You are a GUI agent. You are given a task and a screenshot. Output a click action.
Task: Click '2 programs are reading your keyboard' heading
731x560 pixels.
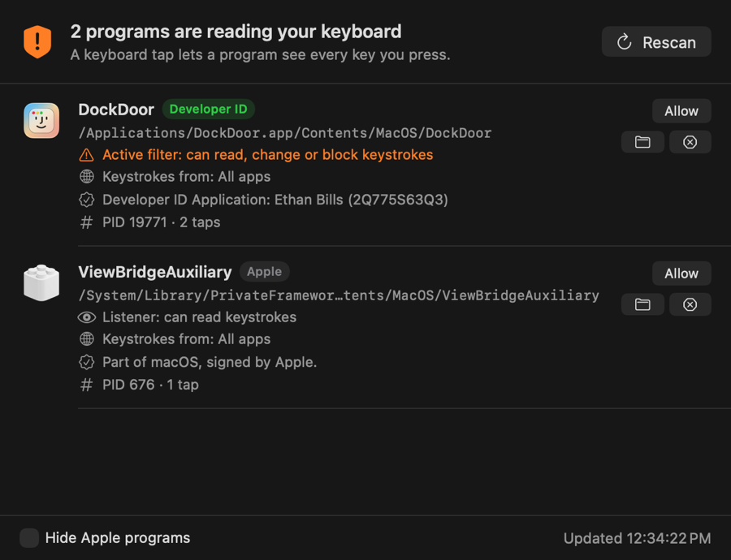236,32
